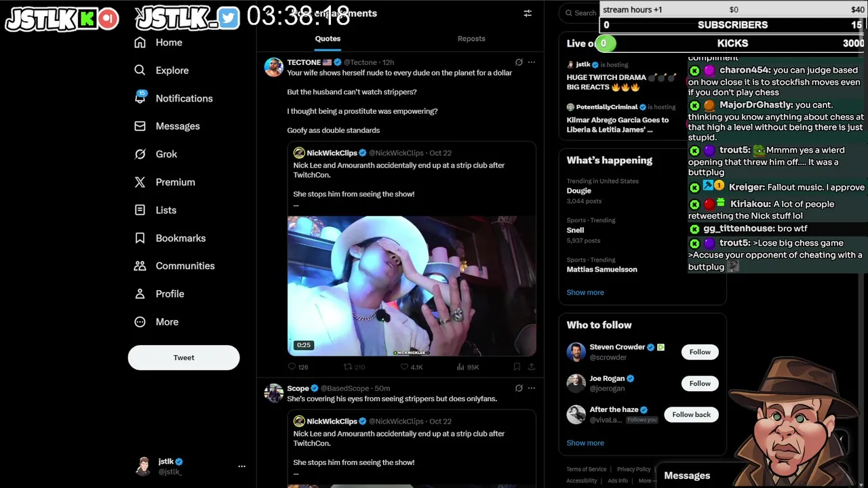Viewport: 868px width, 488px height.
Task: Click MajorDrGhastly username in chat
Action: click(755, 105)
